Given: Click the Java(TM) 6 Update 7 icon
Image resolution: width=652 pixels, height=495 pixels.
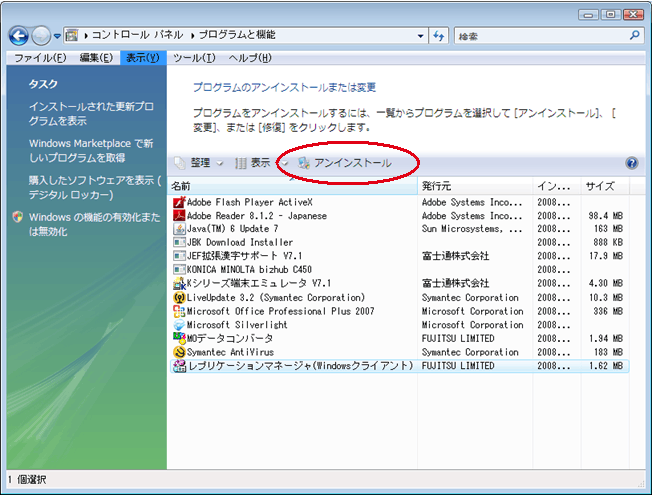Looking at the screenshot, I should point(179,229).
